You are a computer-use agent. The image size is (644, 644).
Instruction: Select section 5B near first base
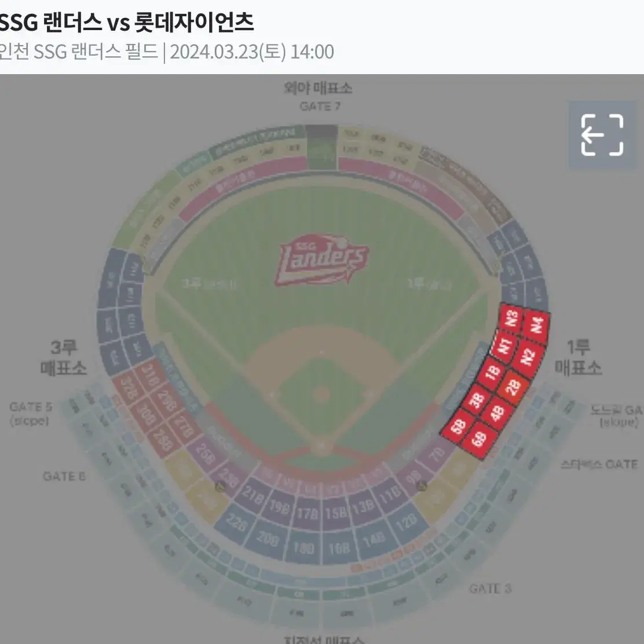click(x=458, y=427)
